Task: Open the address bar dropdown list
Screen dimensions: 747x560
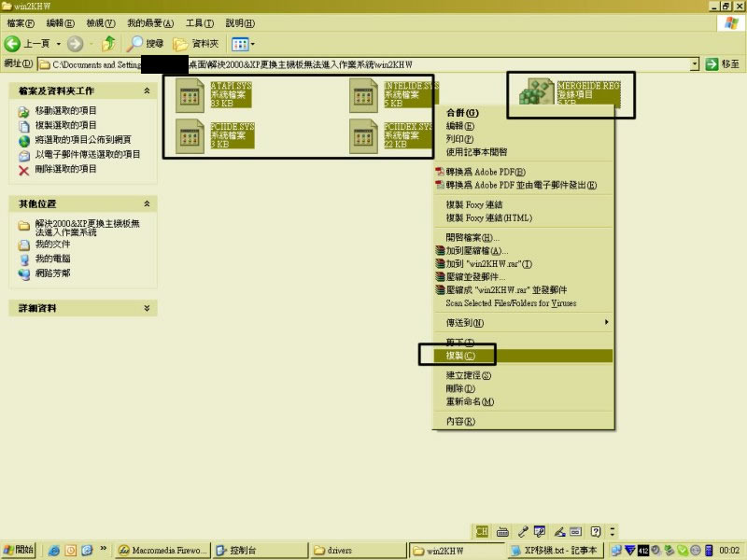Action: [695, 63]
